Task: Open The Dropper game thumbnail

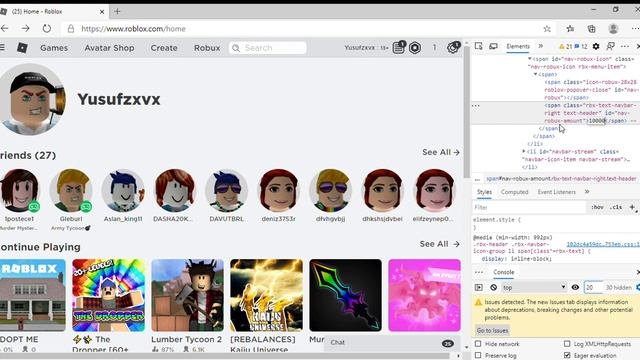Action: click(x=109, y=295)
